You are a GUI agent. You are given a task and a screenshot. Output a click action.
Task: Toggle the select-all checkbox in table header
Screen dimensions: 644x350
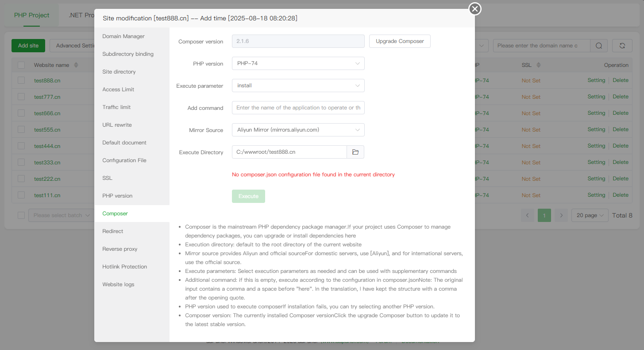pyautogui.click(x=21, y=65)
